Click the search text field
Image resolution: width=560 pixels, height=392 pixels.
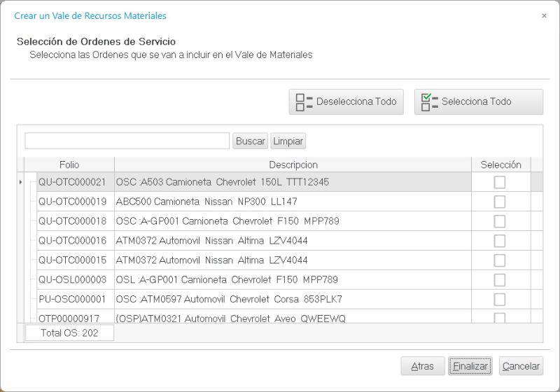pyautogui.click(x=127, y=141)
